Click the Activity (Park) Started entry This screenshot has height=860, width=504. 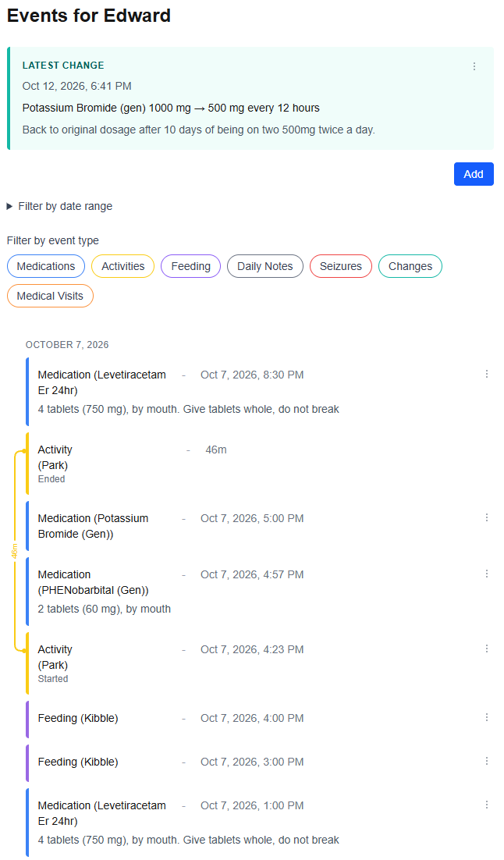[259, 663]
